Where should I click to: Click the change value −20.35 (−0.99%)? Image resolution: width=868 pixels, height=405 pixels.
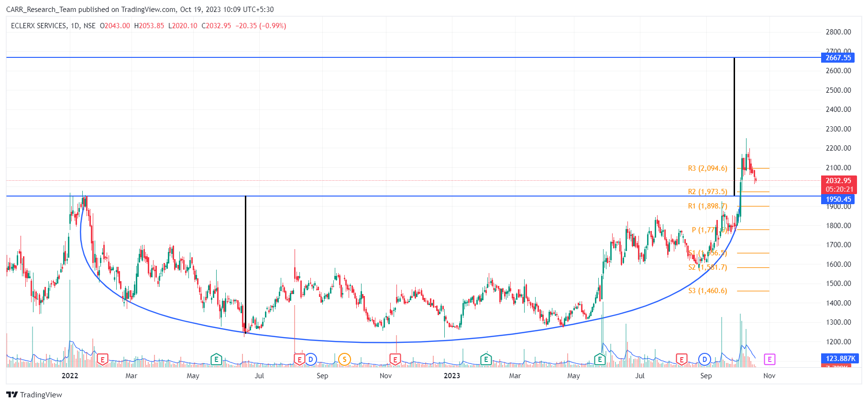tap(261, 26)
